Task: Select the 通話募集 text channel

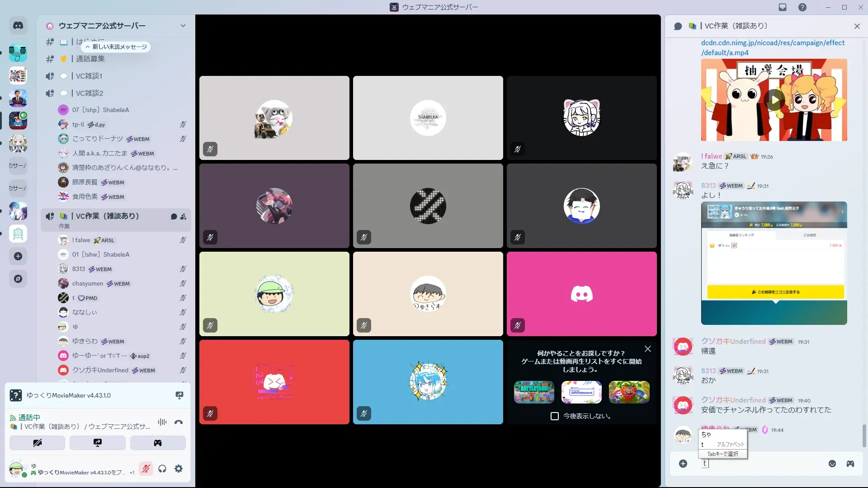Action: 90,59
